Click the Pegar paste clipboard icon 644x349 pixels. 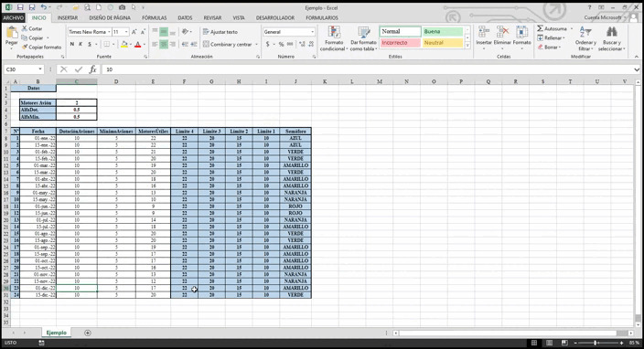tap(12, 32)
